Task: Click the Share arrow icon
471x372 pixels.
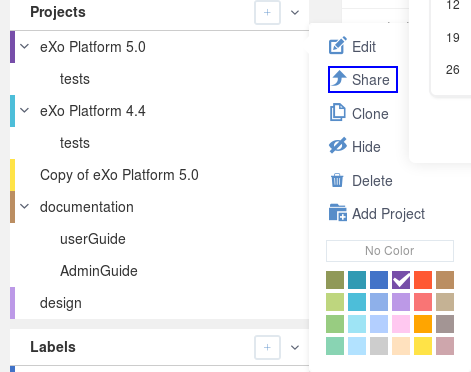Action: tap(339, 79)
